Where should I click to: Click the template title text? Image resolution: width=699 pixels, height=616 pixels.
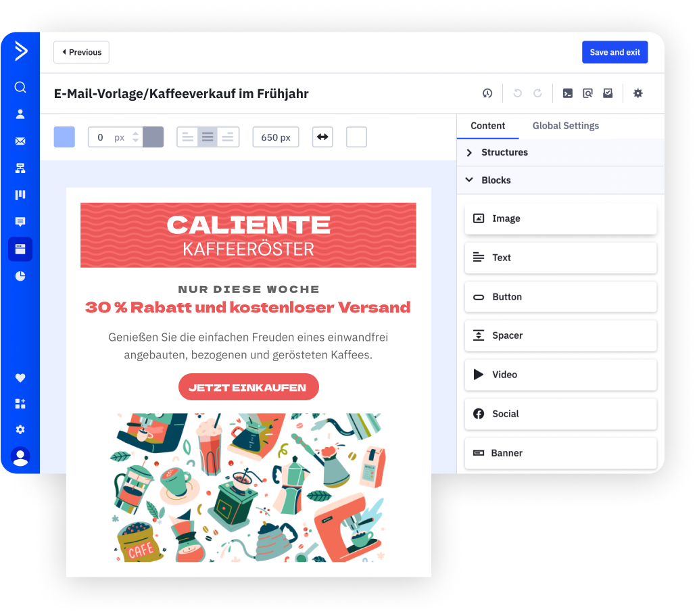click(x=181, y=94)
